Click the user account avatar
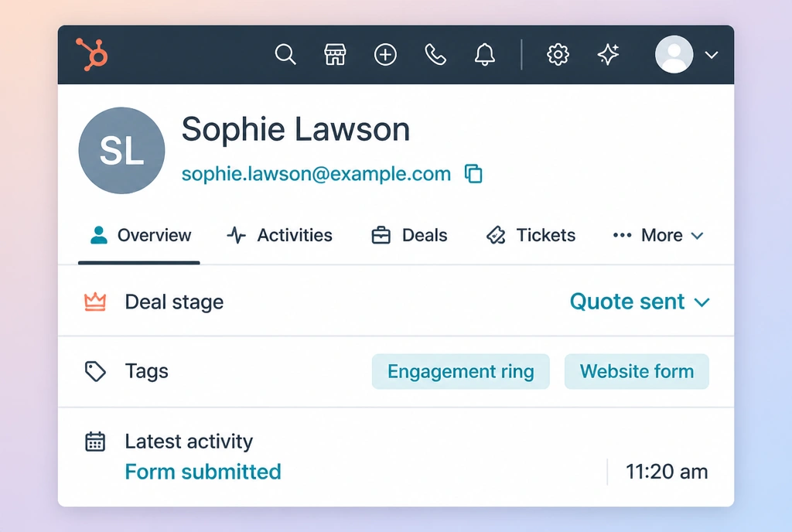The width and height of the screenshot is (792, 532). click(674, 54)
